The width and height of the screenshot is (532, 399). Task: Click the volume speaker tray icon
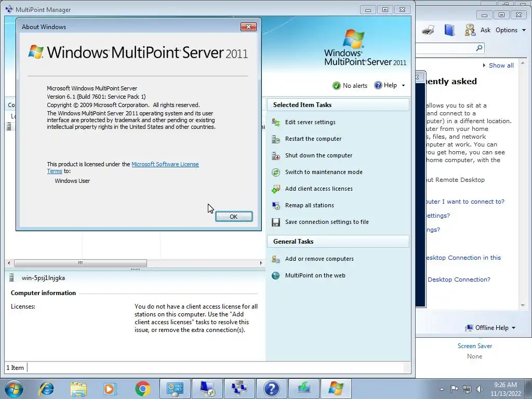[480, 389]
